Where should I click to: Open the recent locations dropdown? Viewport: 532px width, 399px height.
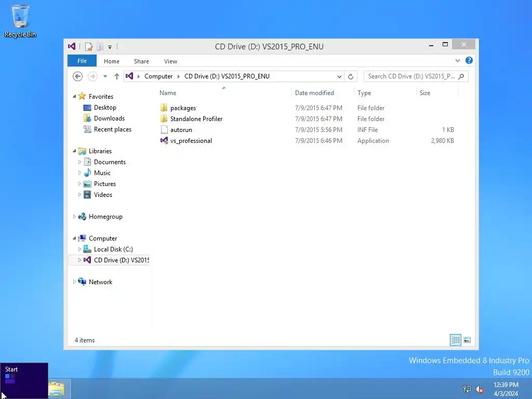[105, 76]
